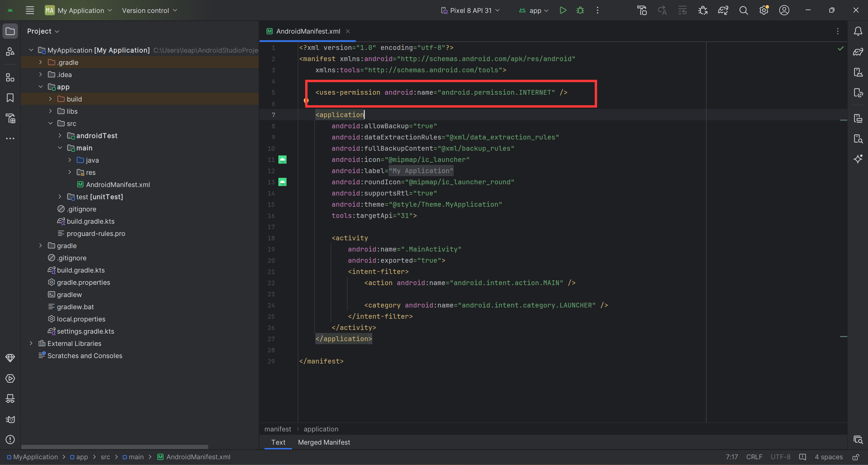Collapse the src folder node
Image resolution: width=868 pixels, height=465 pixels.
coord(51,123)
